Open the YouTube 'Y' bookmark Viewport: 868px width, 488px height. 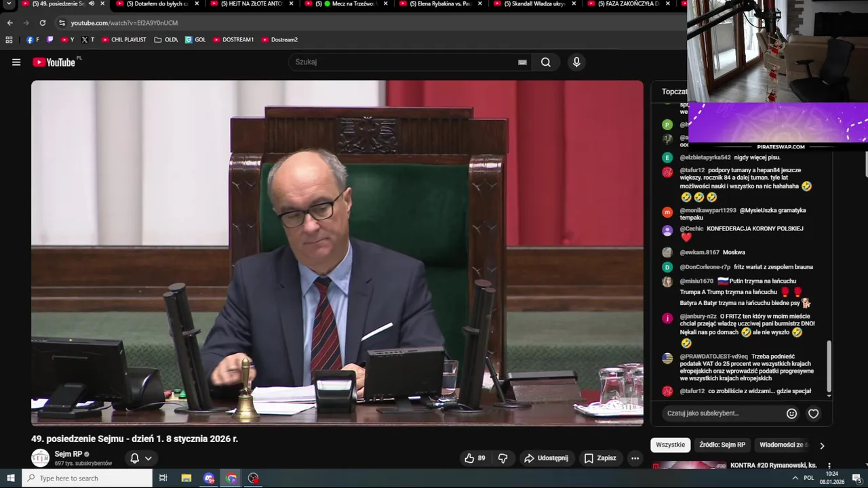tap(67, 40)
